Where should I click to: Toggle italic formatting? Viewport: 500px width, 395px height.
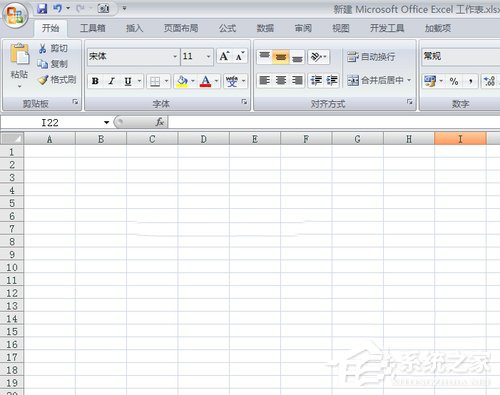click(112, 81)
